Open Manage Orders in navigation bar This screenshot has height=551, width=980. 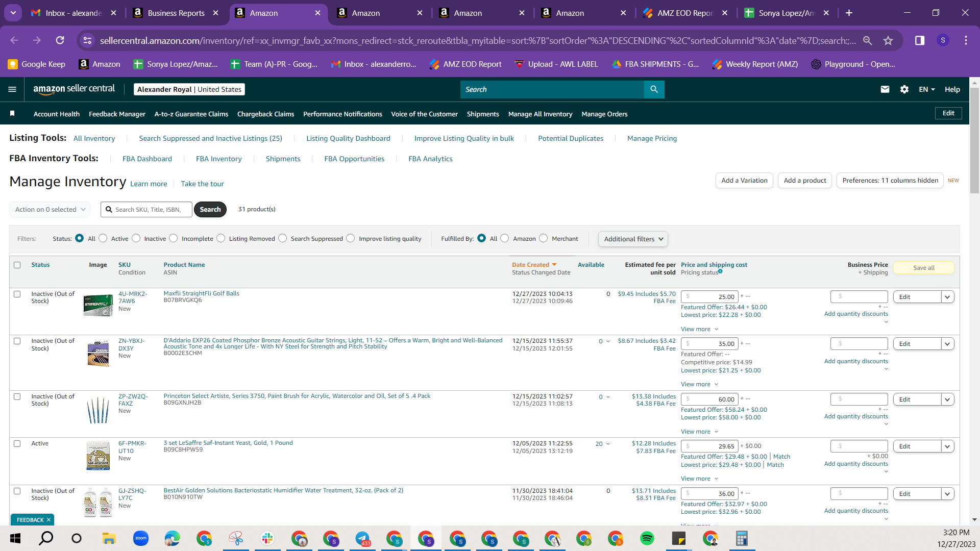tap(604, 114)
